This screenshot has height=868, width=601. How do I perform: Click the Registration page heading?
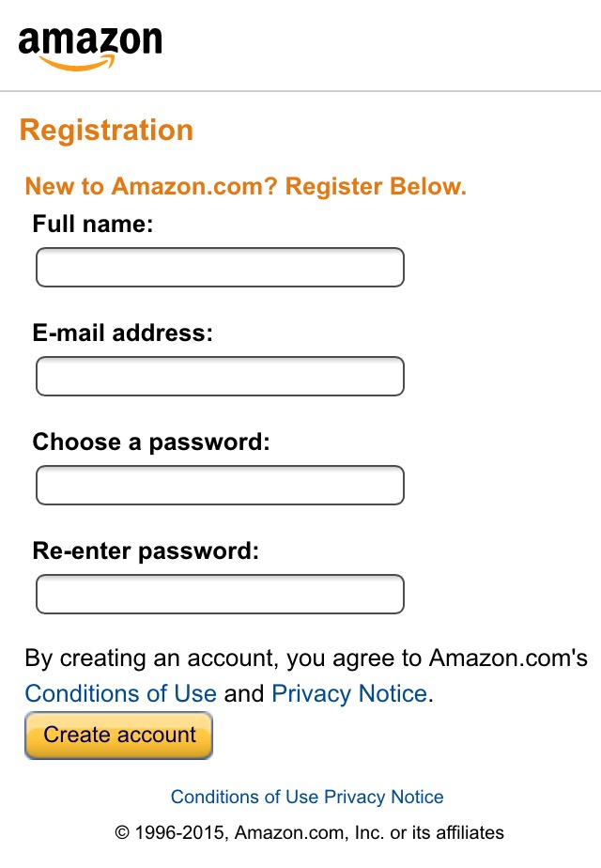106,131
